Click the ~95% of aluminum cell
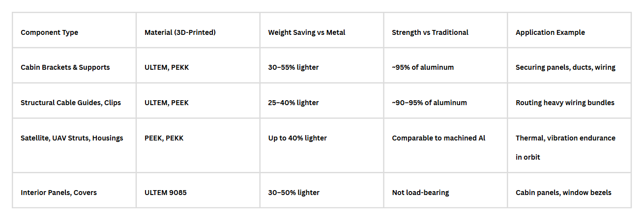Image resolution: width=644 pixels, height=224 pixels. (x=446, y=65)
